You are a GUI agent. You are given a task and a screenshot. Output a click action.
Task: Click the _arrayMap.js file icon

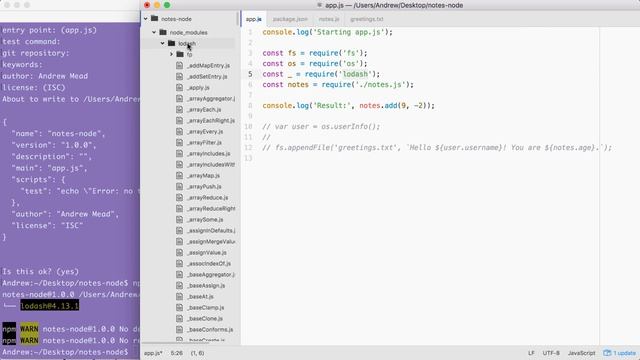179,176
